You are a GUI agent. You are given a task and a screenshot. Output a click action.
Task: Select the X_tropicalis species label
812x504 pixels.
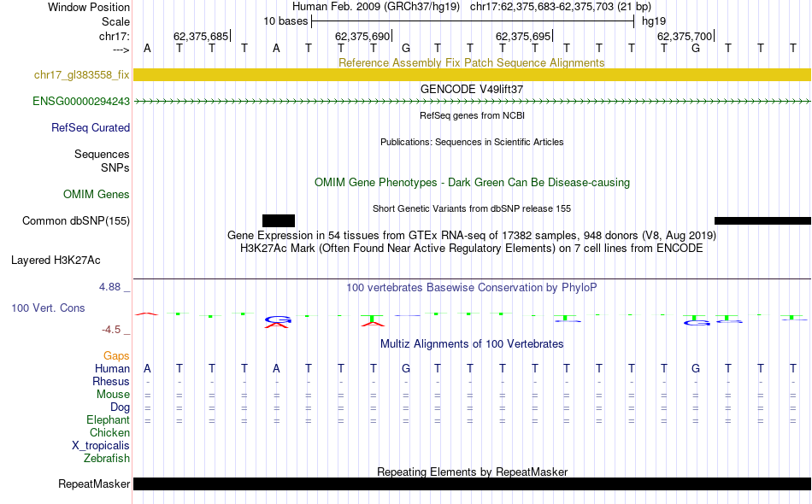click(x=101, y=446)
